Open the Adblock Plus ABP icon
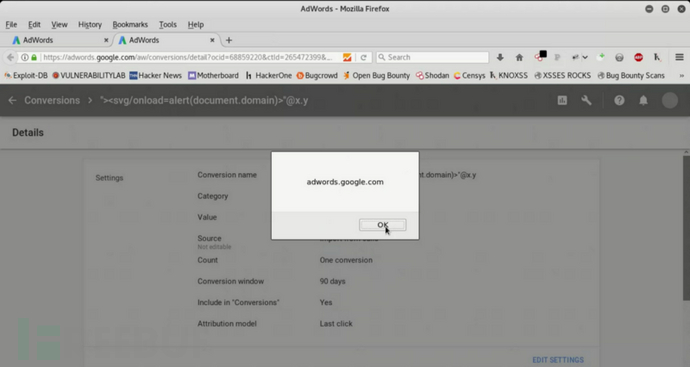 click(x=638, y=57)
